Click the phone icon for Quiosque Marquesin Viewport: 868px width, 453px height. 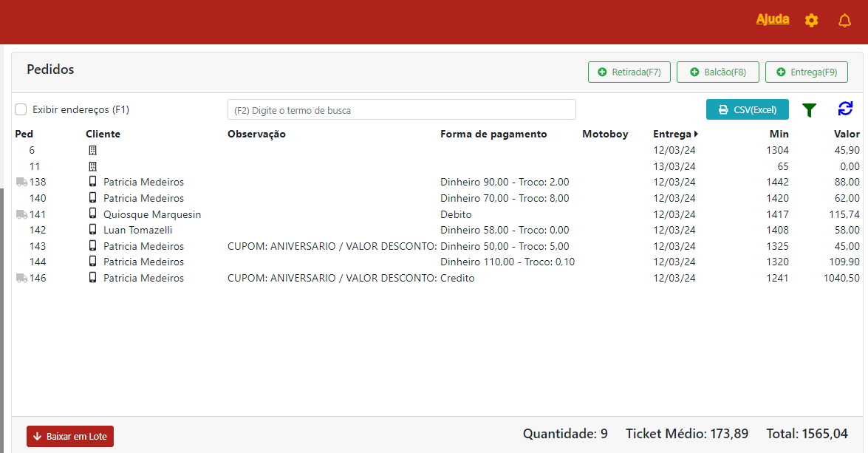point(92,214)
